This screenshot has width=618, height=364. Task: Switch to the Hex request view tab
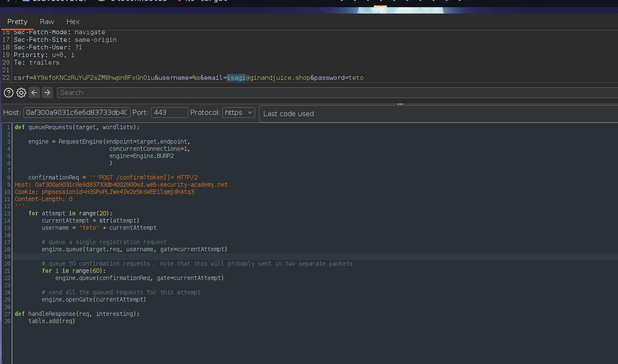pos(73,22)
